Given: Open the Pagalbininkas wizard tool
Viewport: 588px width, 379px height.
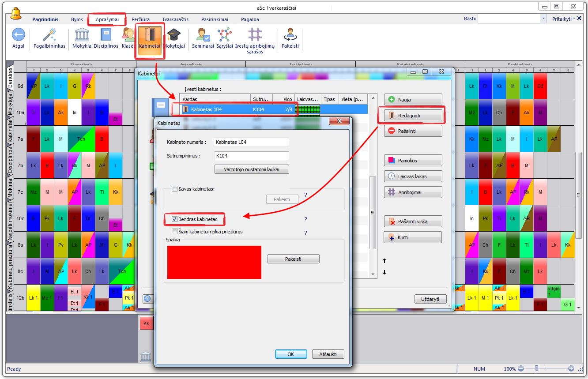Looking at the screenshot, I should click(49, 35).
